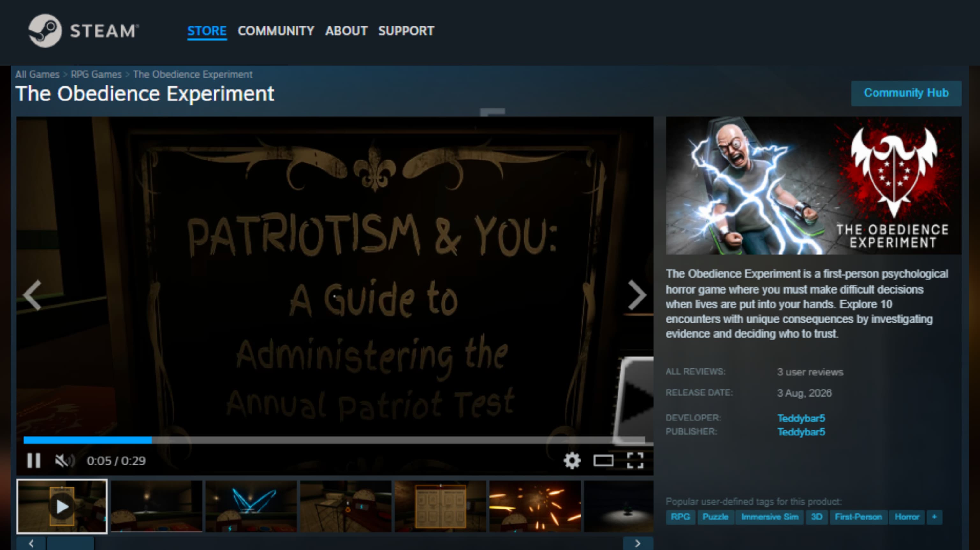Open the Community tab
Screen dimensions: 980x550
[276, 31]
